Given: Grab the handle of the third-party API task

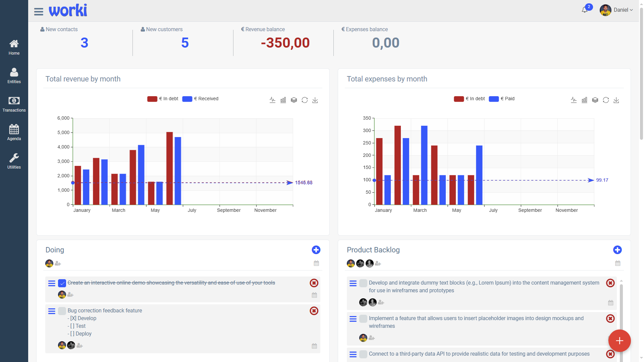Looking at the screenshot, I should [x=353, y=354].
